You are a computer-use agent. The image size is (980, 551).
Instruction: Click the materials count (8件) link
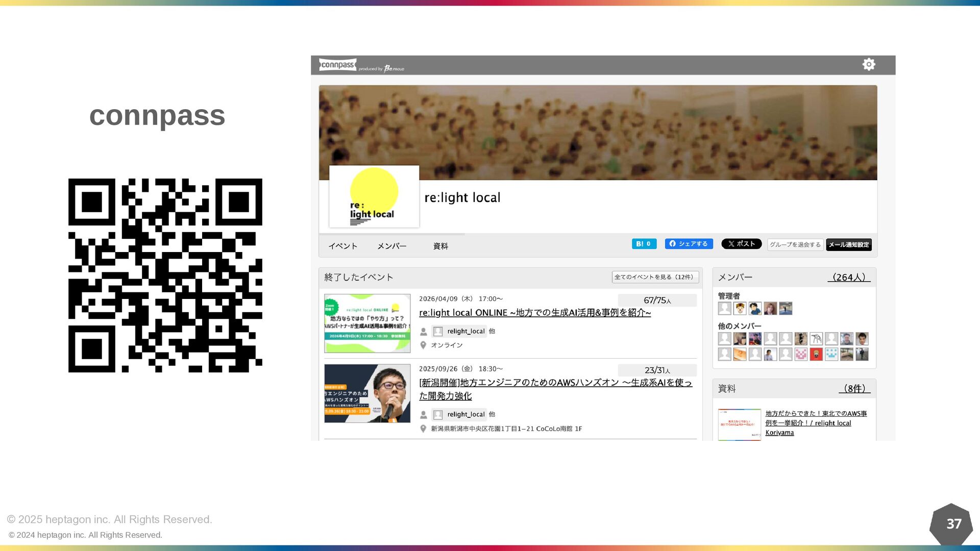[x=854, y=389]
